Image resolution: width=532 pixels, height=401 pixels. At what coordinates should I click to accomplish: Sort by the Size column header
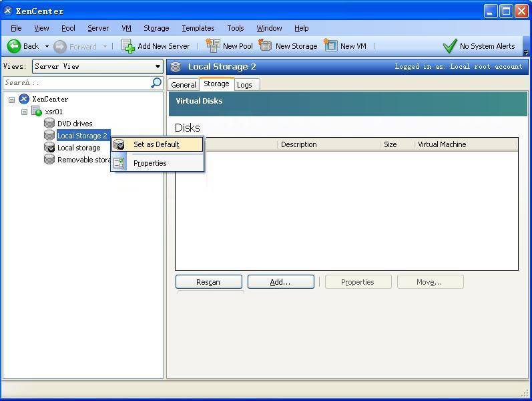tap(397, 144)
